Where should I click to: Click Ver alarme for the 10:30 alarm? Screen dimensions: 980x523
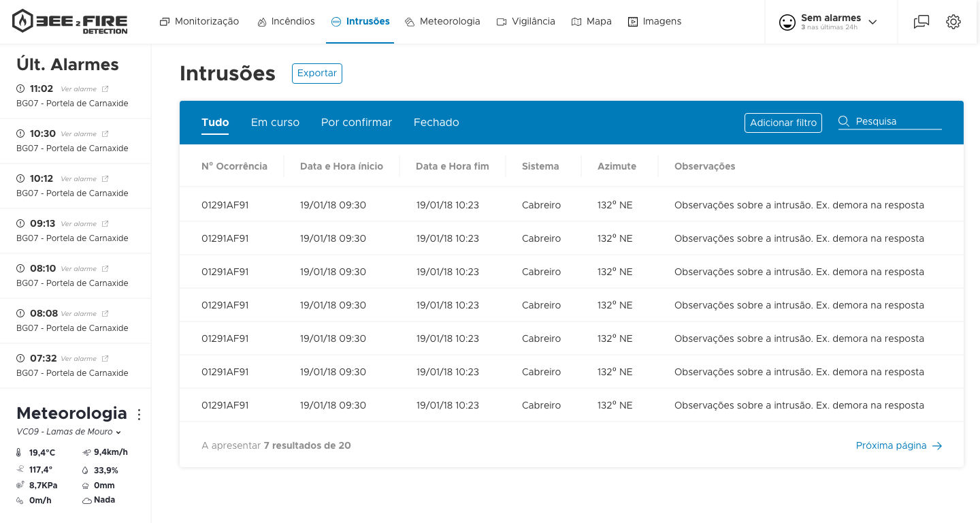[79, 134]
